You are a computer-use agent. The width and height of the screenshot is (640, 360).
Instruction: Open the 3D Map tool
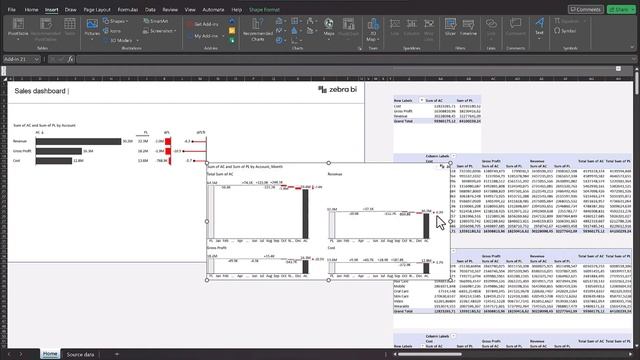click(373, 29)
